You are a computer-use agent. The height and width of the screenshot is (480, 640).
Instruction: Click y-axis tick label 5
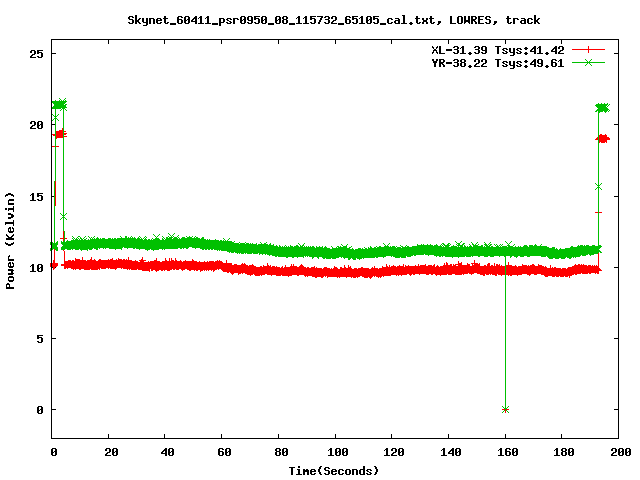point(40,339)
